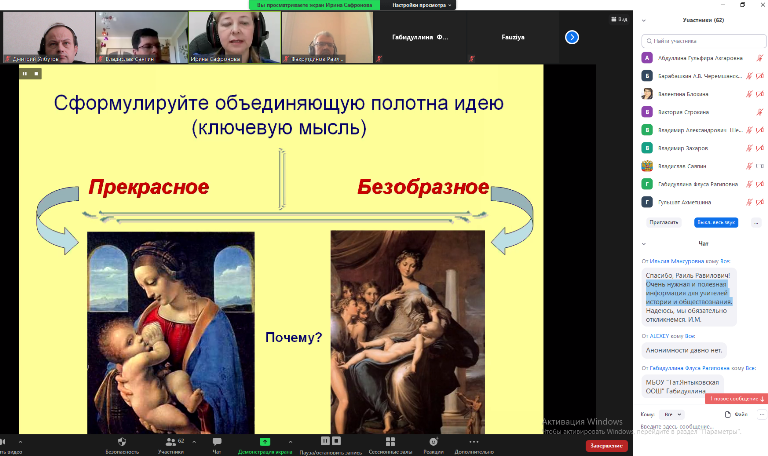Click the green screen-sharing notification banner
This screenshot has height=456, width=768.
[314, 5]
